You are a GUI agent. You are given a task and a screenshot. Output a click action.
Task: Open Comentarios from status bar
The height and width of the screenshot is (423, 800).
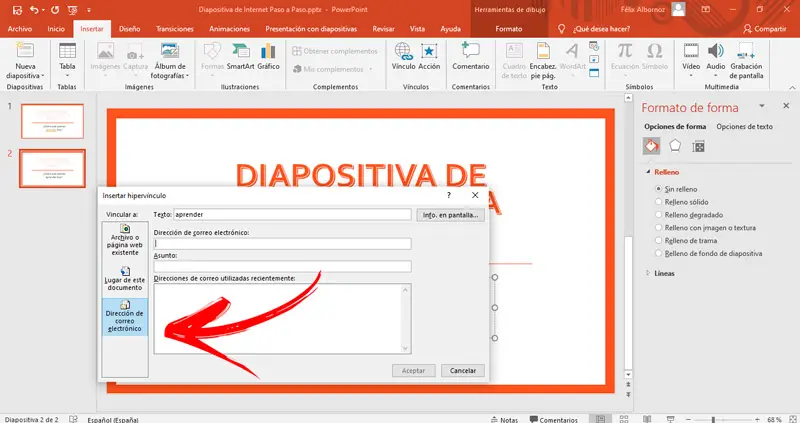click(554, 419)
